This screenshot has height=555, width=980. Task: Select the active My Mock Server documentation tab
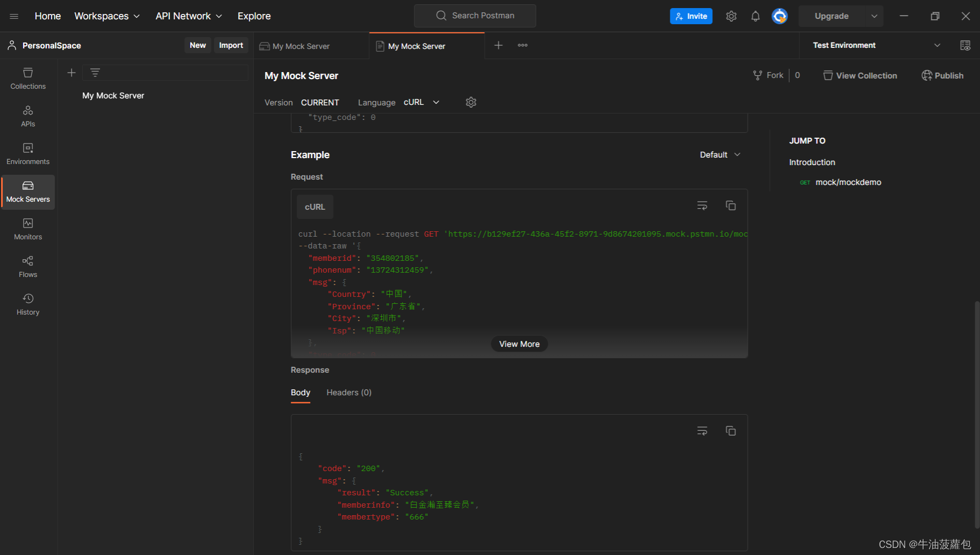point(427,46)
